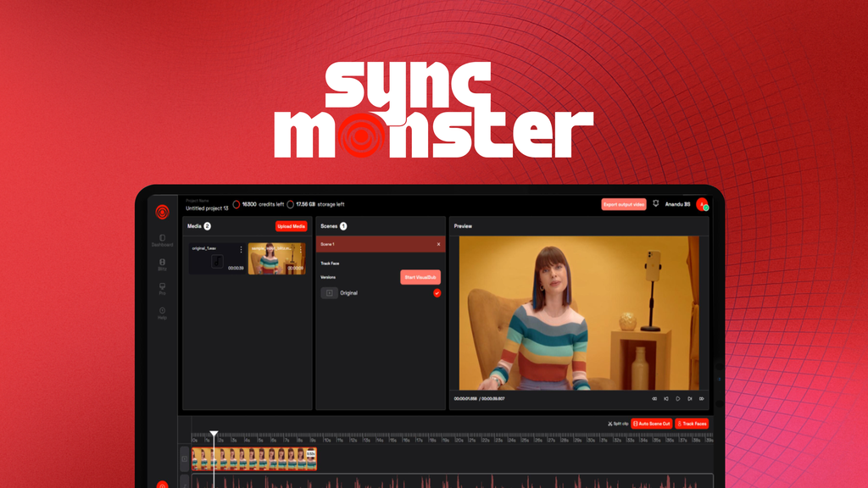
Task: Click the Sync Monster logo in the sidebar
Action: point(163,210)
